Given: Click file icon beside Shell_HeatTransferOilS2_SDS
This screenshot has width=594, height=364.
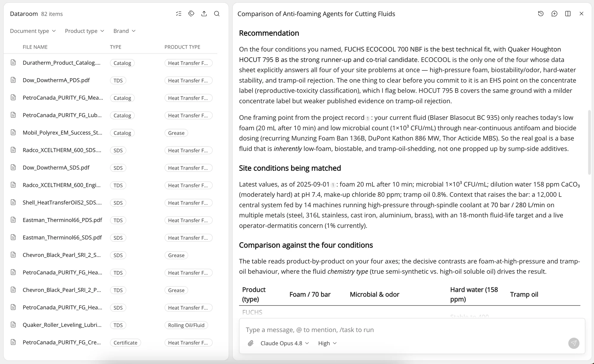Looking at the screenshot, I should pyautogui.click(x=13, y=203).
